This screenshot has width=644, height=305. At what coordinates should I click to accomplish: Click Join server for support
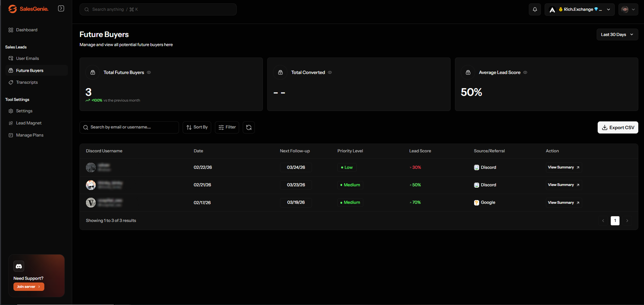click(29, 287)
